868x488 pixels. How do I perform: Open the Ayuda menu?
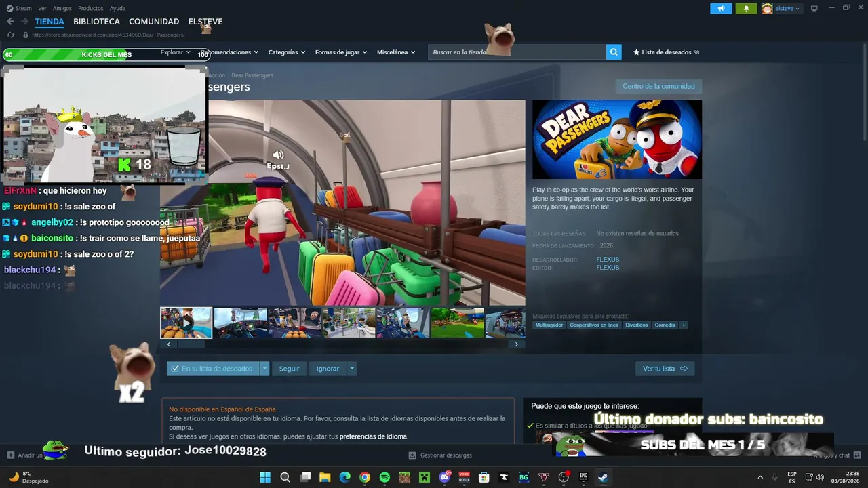click(x=117, y=8)
